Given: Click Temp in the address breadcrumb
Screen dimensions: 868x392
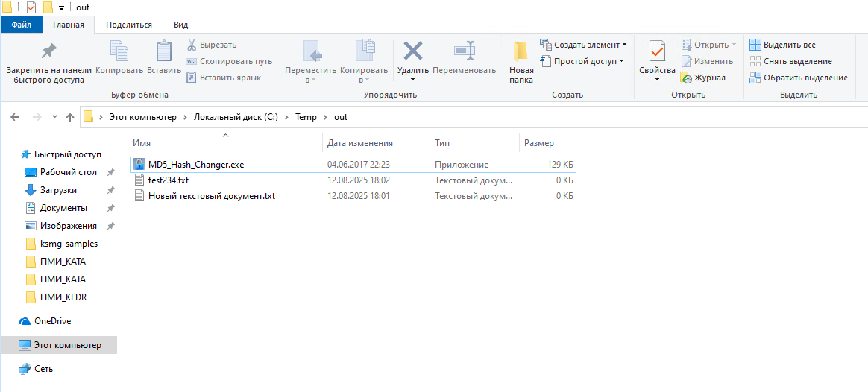Looking at the screenshot, I should click(306, 117).
